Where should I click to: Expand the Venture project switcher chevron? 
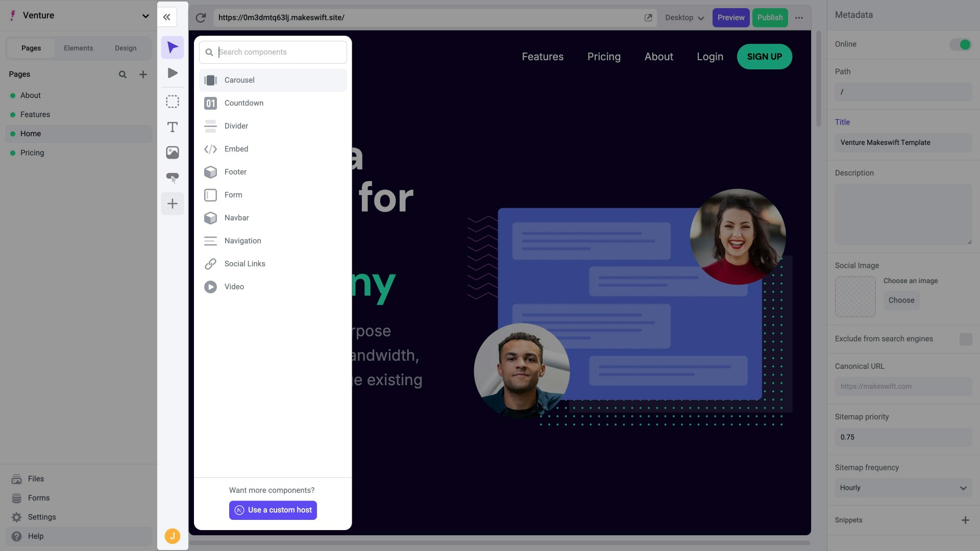point(146,16)
